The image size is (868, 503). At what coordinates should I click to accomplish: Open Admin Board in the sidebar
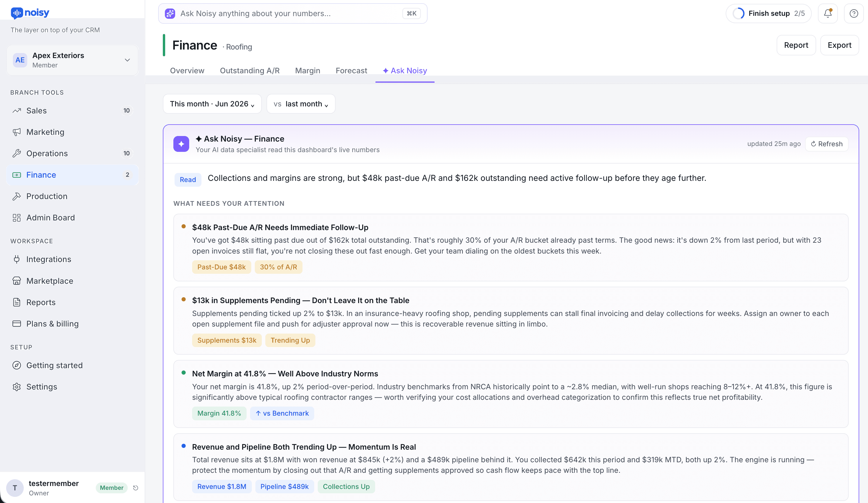72,217
